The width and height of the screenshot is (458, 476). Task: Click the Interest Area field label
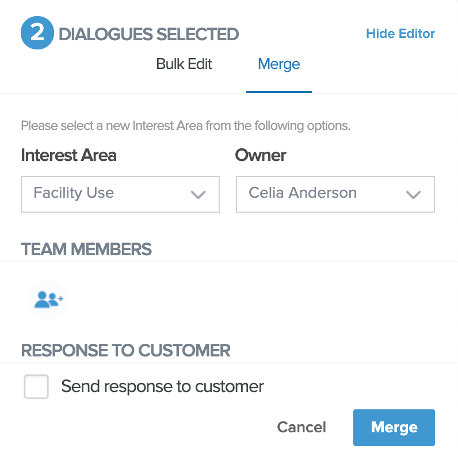click(x=68, y=155)
